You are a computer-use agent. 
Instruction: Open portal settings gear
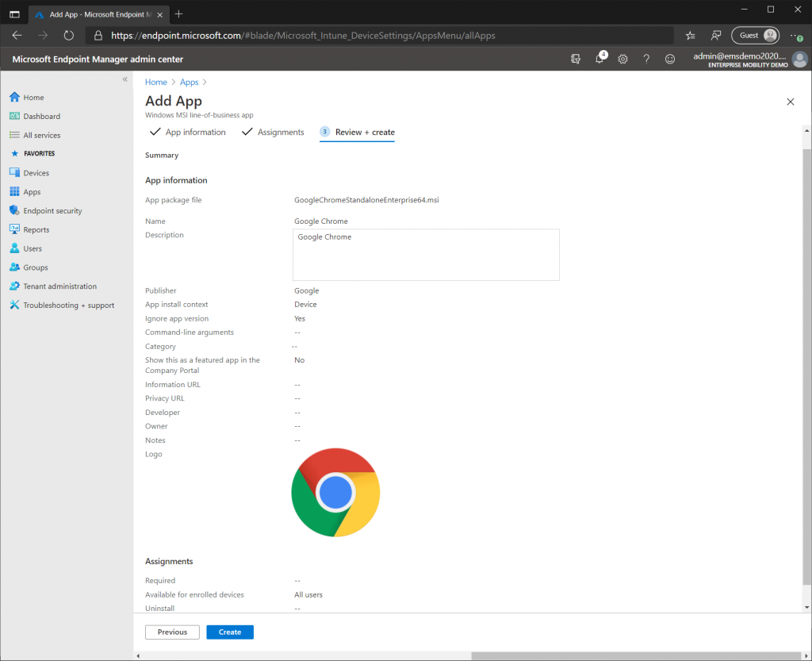pyautogui.click(x=622, y=59)
